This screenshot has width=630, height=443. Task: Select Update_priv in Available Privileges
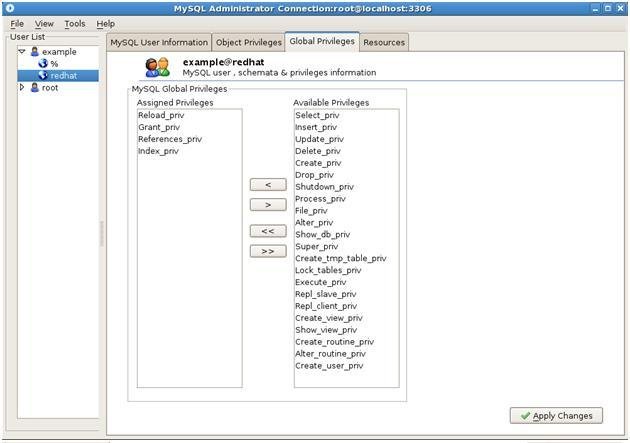tap(319, 139)
